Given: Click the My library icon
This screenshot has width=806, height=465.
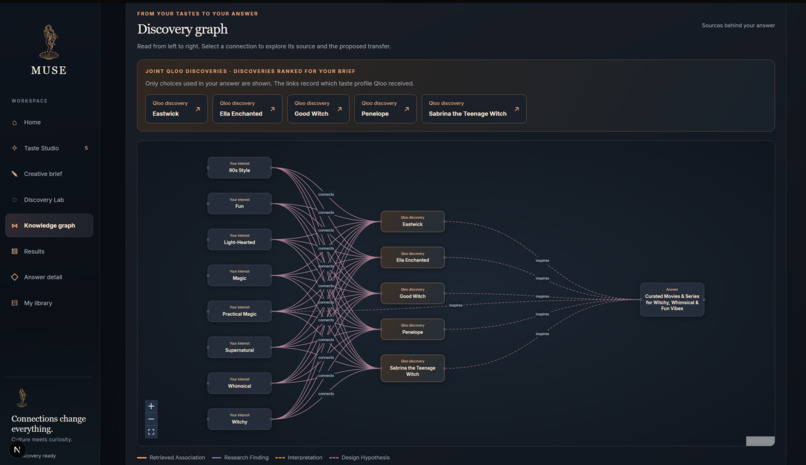Looking at the screenshot, I should (14, 303).
